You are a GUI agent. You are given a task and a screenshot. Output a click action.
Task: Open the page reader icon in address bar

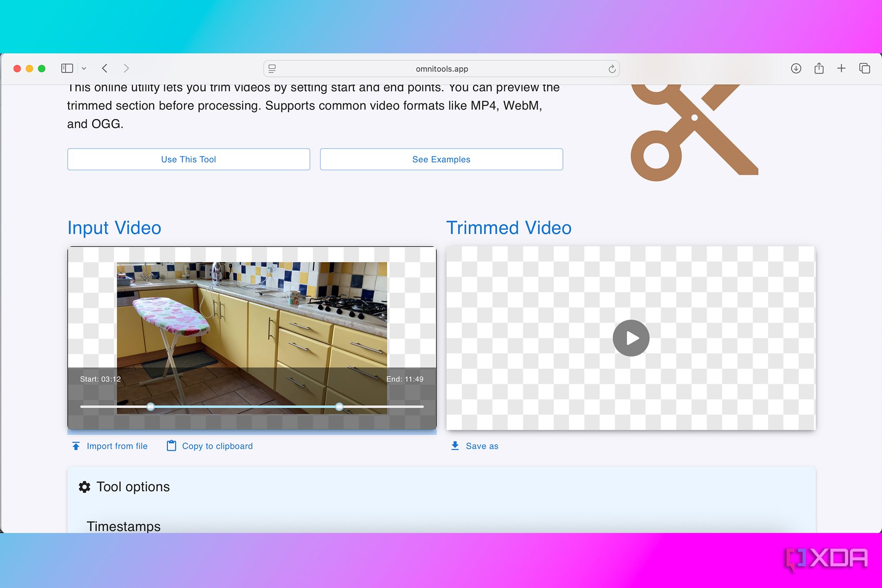[272, 68]
